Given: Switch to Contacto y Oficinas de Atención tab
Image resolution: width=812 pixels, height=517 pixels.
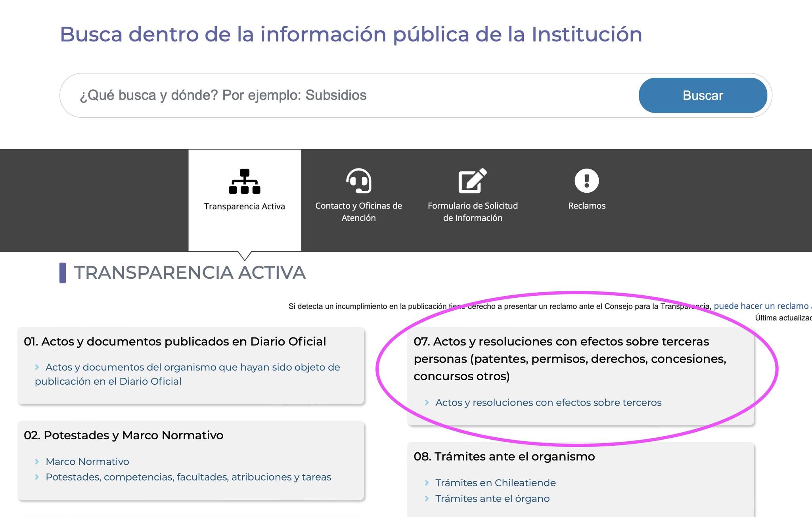Looking at the screenshot, I should [358, 212].
